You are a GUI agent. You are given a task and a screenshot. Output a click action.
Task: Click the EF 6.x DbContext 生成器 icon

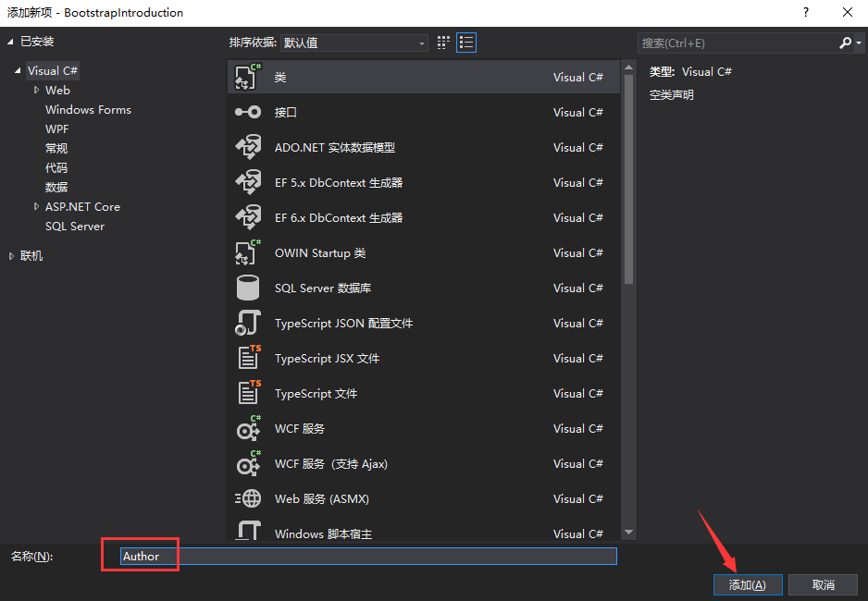pos(247,217)
